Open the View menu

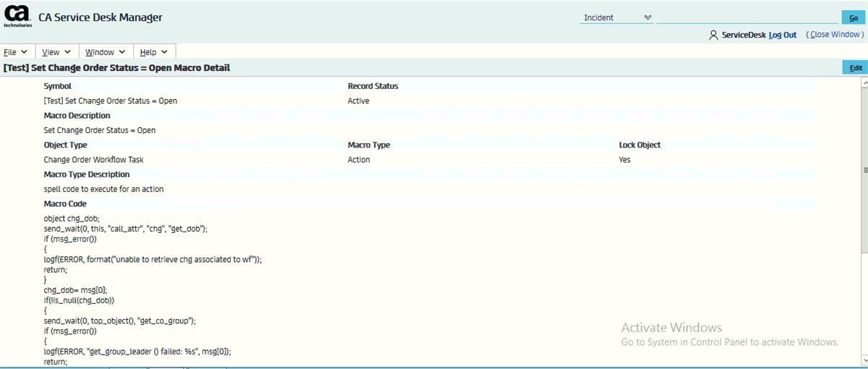tap(56, 52)
